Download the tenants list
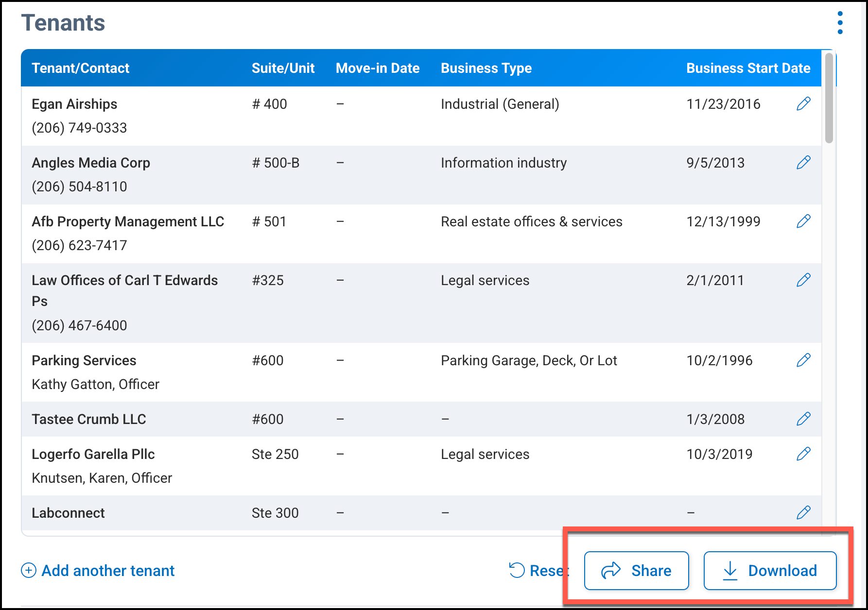Image resolution: width=868 pixels, height=610 pixels. tap(770, 571)
